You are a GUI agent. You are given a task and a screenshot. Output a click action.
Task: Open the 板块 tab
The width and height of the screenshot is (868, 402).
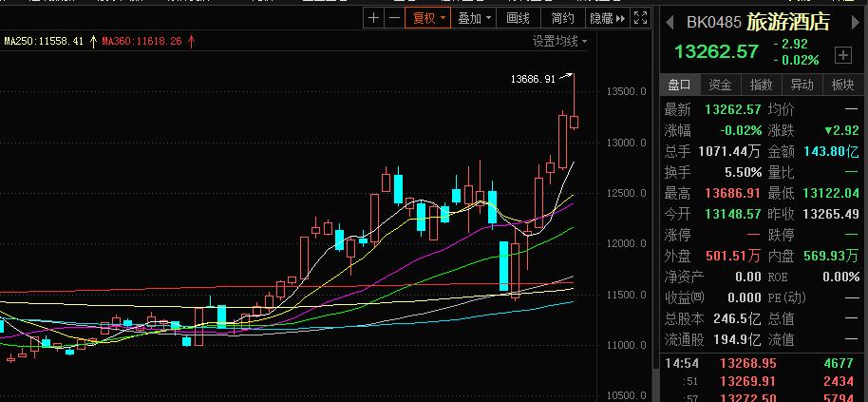click(842, 85)
